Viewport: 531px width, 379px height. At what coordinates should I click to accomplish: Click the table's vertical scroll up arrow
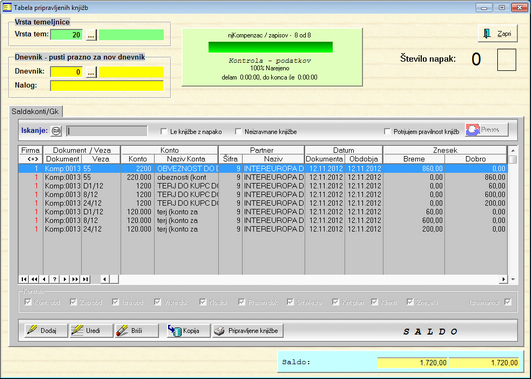[x=513, y=150]
